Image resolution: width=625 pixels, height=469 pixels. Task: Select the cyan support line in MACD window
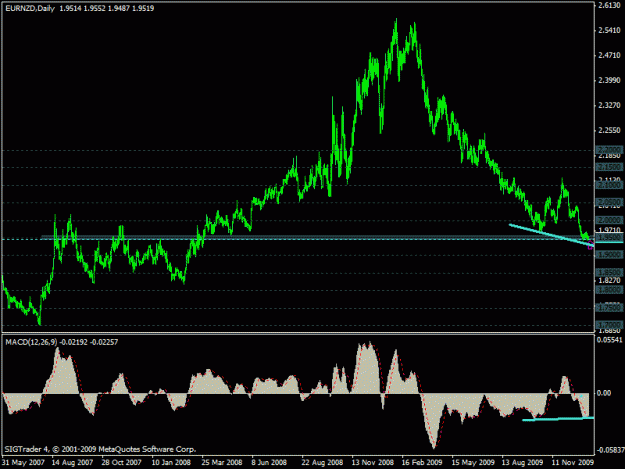pos(558,418)
